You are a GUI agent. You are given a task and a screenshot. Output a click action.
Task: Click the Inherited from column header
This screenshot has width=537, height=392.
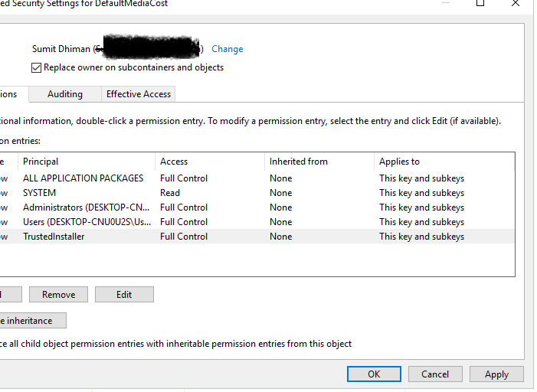(x=298, y=162)
